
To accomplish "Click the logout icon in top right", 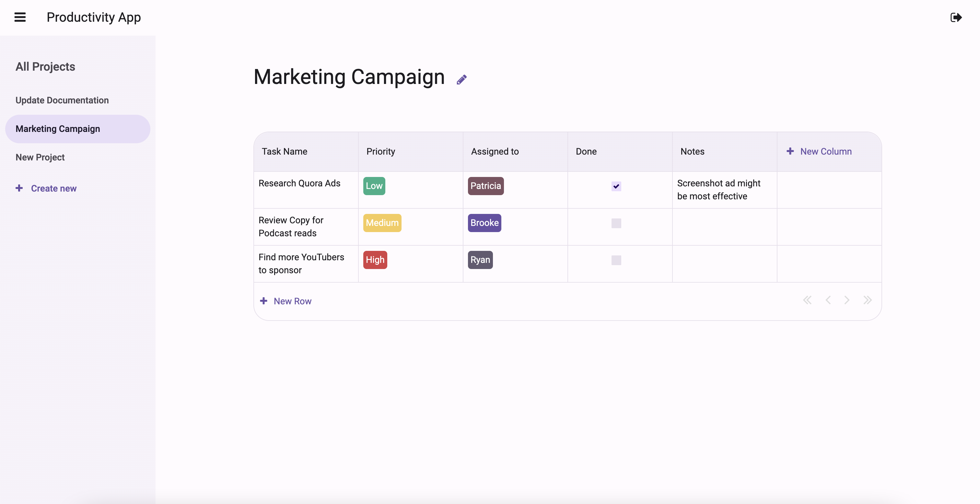I will [x=956, y=17].
